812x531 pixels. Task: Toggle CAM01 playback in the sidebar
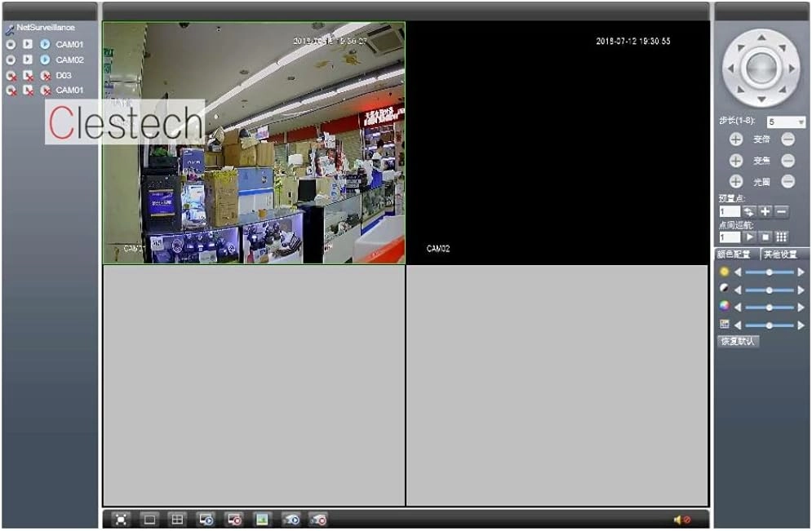(43, 44)
